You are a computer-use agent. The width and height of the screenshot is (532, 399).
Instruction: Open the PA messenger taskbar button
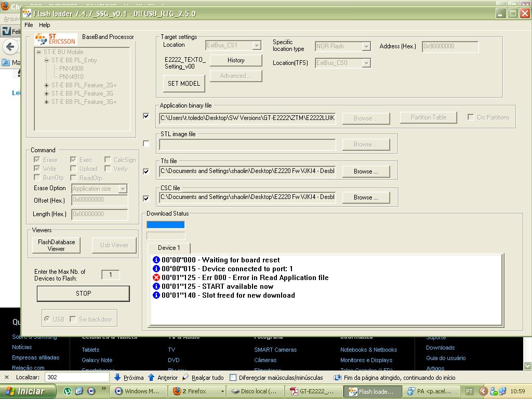click(432, 391)
